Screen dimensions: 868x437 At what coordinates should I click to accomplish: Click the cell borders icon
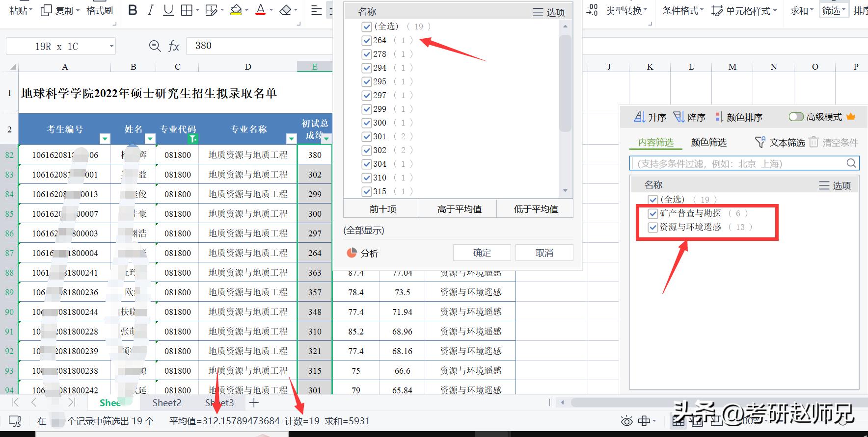tap(187, 10)
